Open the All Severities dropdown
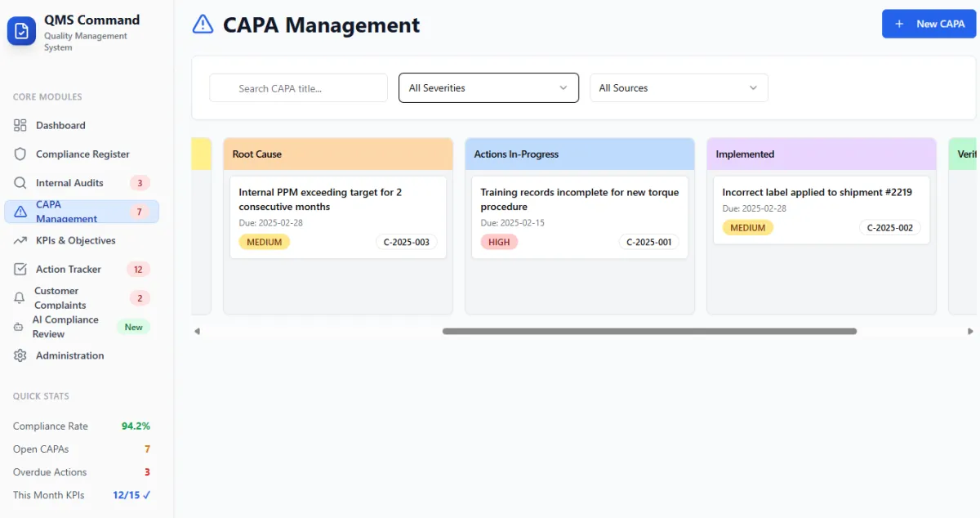The width and height of the screenshot is (980, 518). [488, 88]
